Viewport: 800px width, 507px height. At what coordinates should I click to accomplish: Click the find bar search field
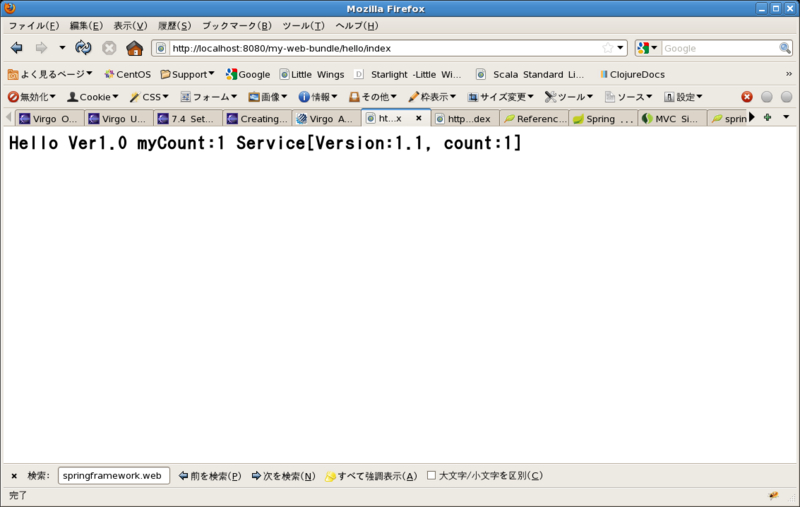(x=114, y=476)
